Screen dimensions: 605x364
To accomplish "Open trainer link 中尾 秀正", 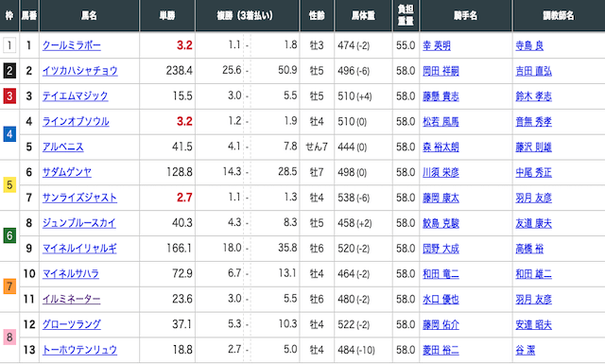I will point(533,172).
